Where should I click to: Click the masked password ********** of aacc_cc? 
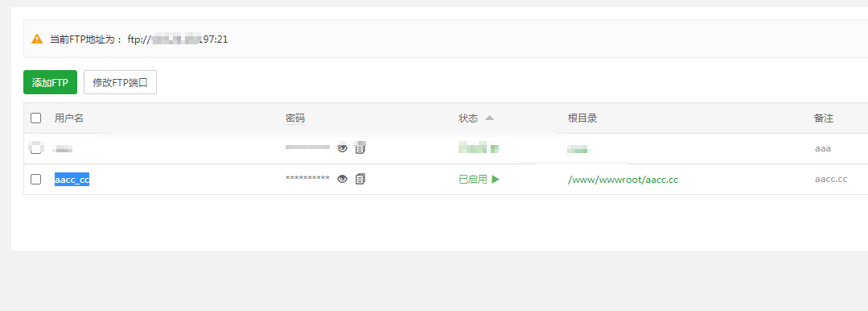pyautogui.click(x=308, y=179)
